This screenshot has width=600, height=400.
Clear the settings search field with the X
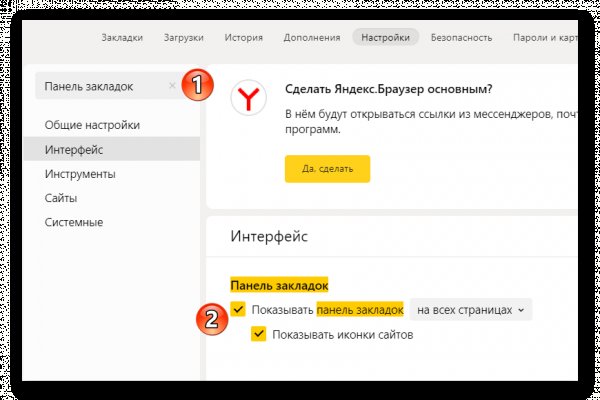click(x=172, y=87)
